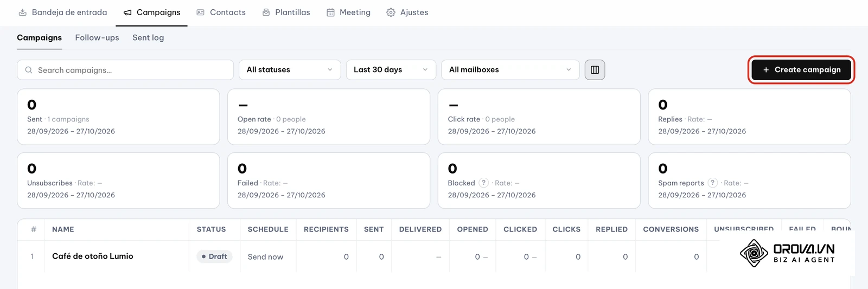Open the Bandeja de entrada inbox icon
This screenshot has width=868, height=289.
tap(23, 12)
